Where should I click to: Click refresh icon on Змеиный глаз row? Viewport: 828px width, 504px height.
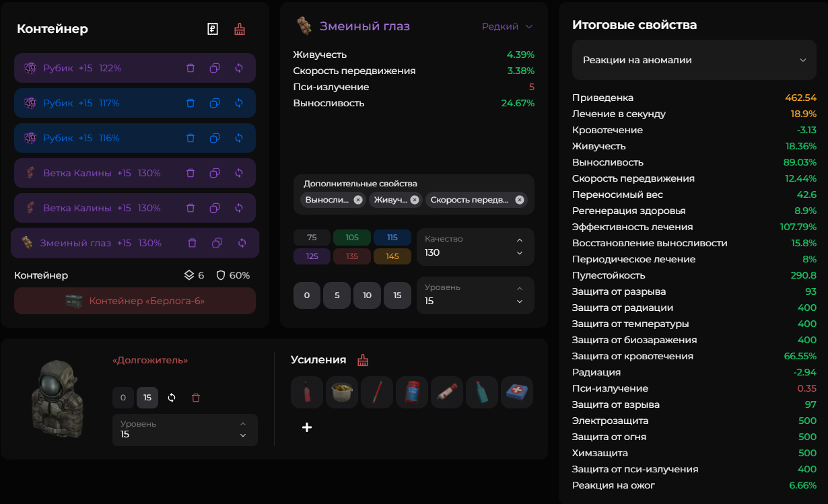pos(242,243)
